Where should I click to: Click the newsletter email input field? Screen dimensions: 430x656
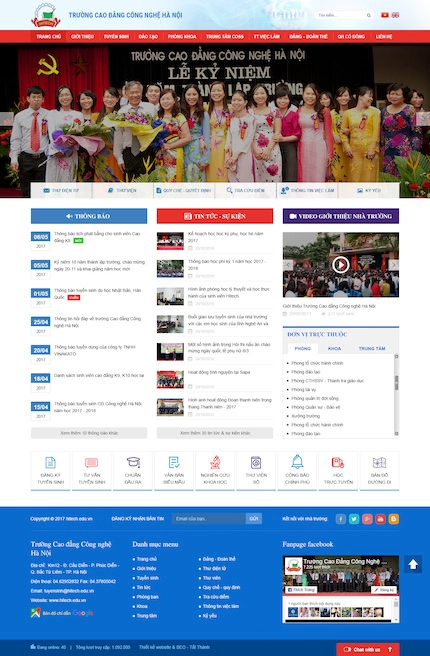209,519
